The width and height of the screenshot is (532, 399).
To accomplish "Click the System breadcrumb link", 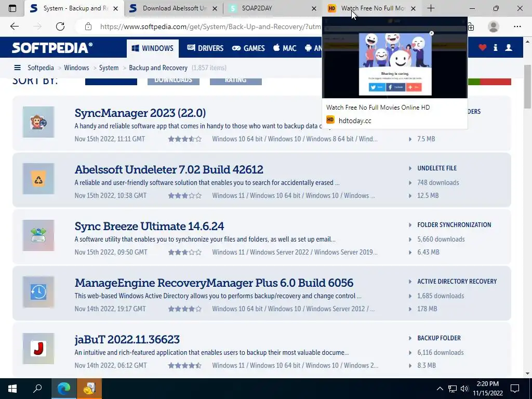I will 109,68.
